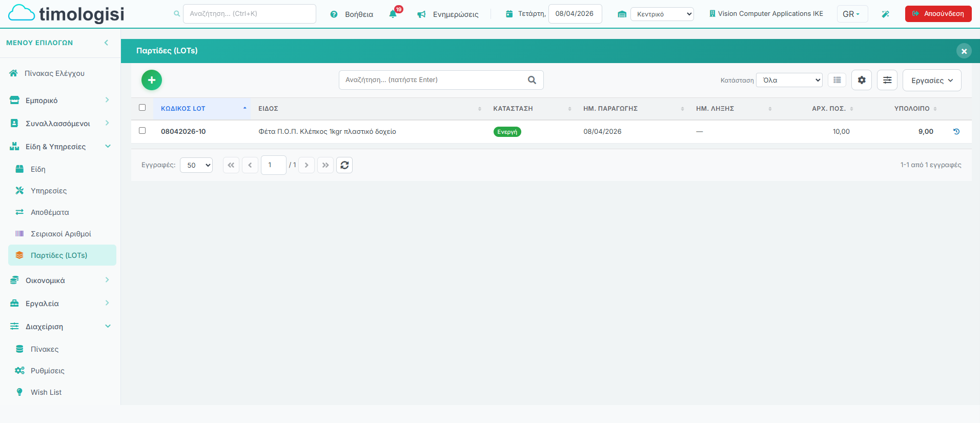The width and height of the screenshot is (980, 423).
Task: Close the Παρτίδες (LOTs) panel
Action: 964,51
